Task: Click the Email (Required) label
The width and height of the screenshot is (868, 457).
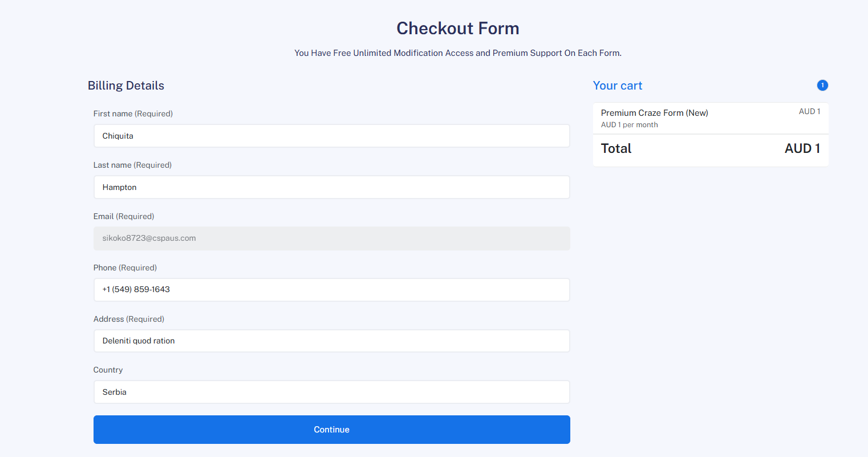Action: pyautogui.click(x=124, y=216)
